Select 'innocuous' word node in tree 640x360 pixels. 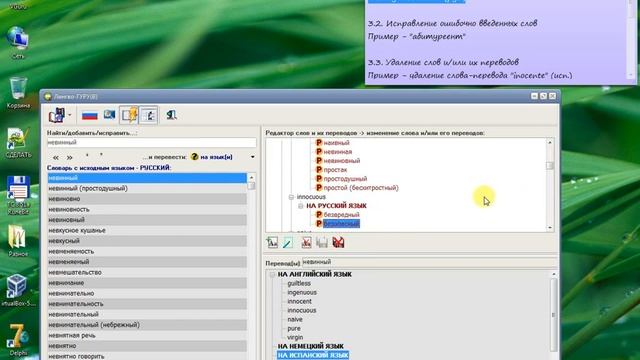point(311,197)
